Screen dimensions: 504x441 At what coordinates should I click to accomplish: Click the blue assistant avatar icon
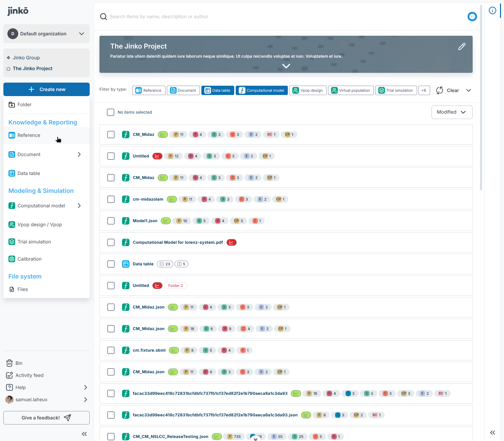click(472, 17)
